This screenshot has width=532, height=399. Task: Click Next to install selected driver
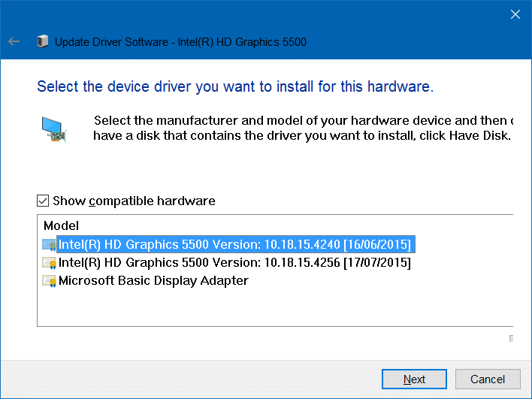[414, 379]
